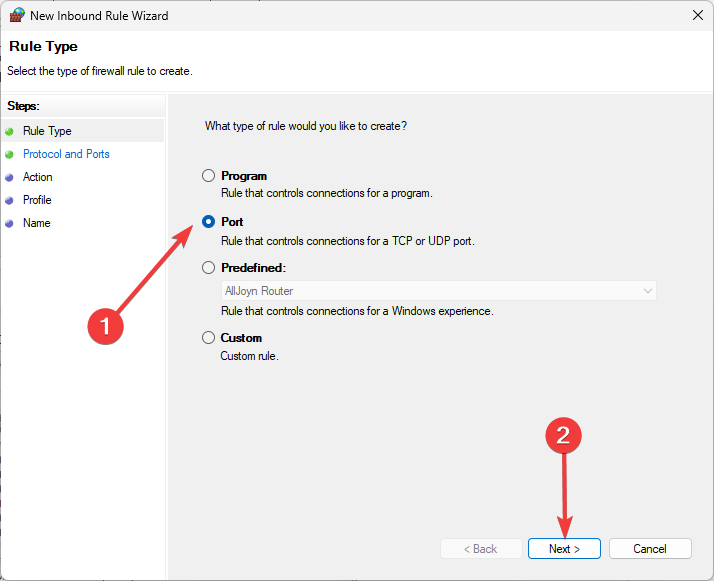Click the purple bullet beside Profile step
Screen dimensions: 714x581
9,200
